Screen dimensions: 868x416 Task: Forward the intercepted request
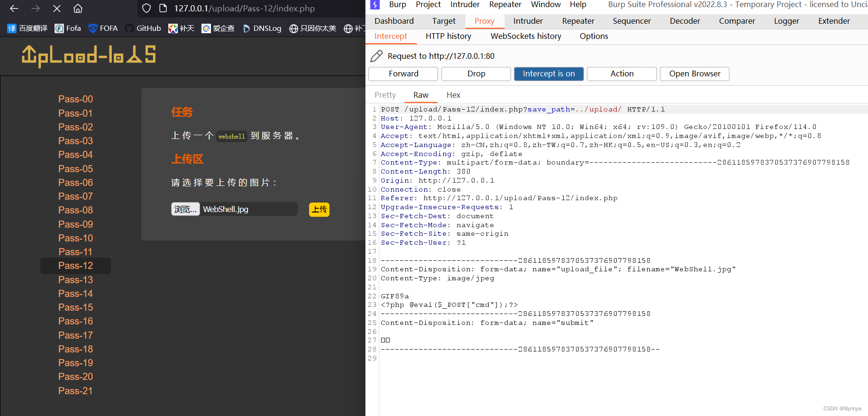pos(403,74)
